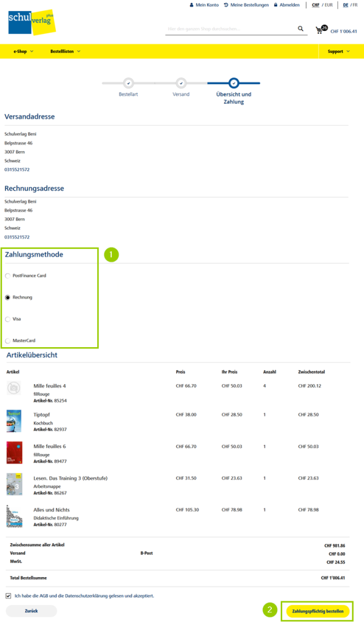Expand the e-Shop menu
Screen dimensions: 364x622
23,52
